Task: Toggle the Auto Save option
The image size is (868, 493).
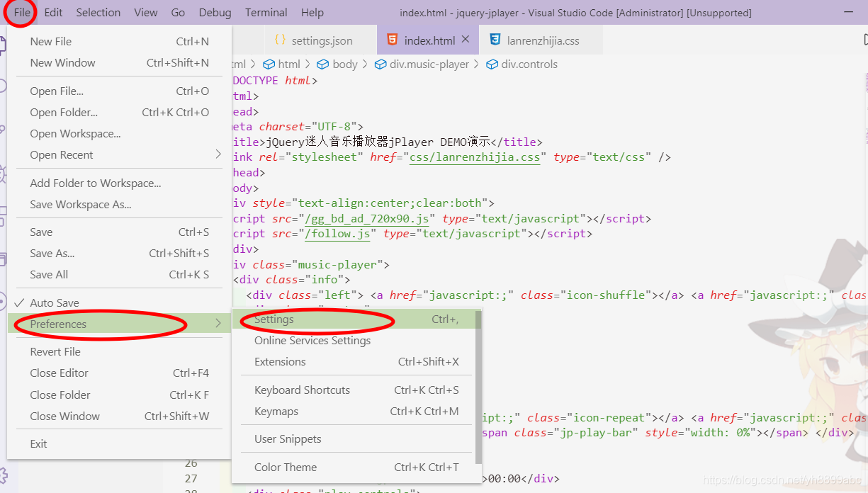Action: tap(119, 303)
